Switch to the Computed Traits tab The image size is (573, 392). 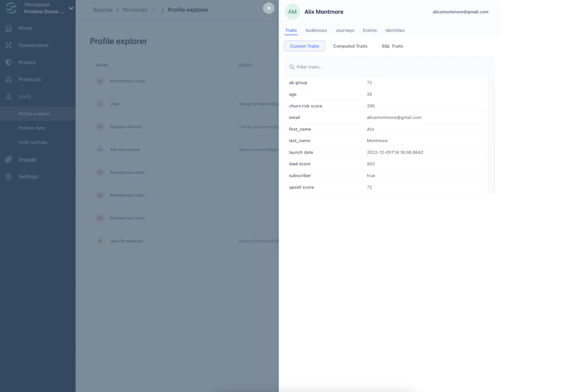pos(350,46)
